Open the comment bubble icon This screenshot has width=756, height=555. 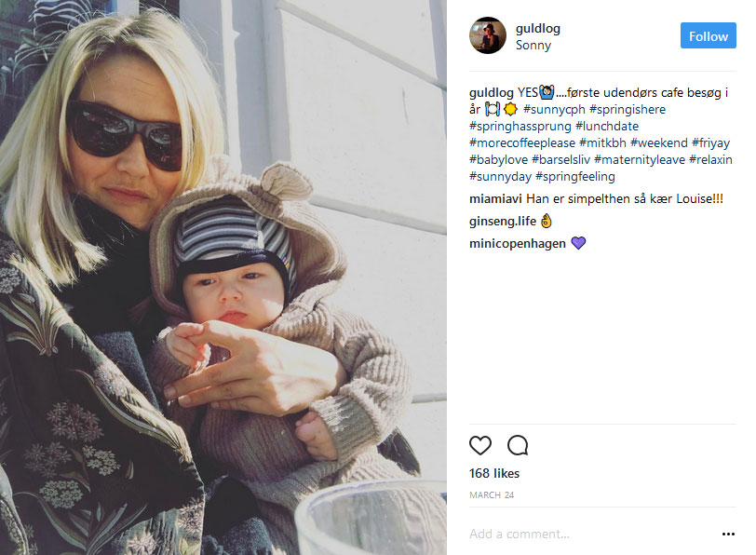tap(518, 445)
